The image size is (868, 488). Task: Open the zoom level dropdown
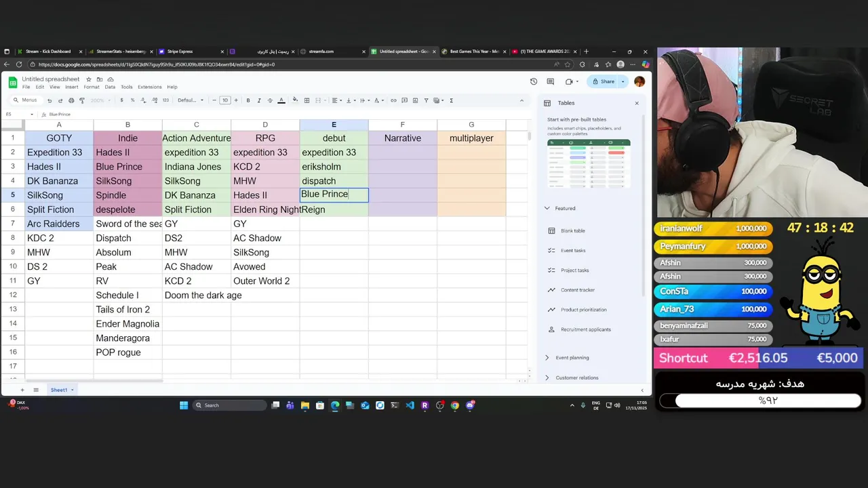click(x=100, y=100)
